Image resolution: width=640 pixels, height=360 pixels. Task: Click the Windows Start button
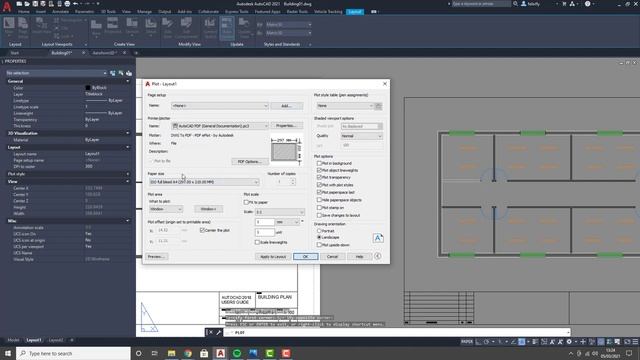click(8, 353)
